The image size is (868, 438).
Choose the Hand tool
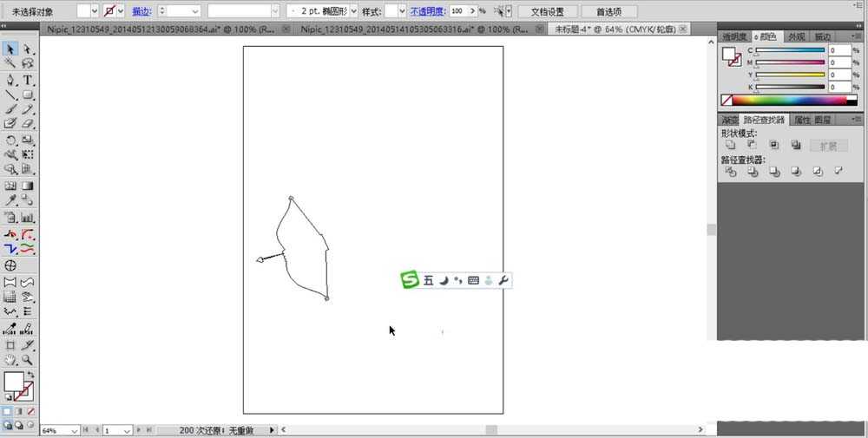click(11, 359)
